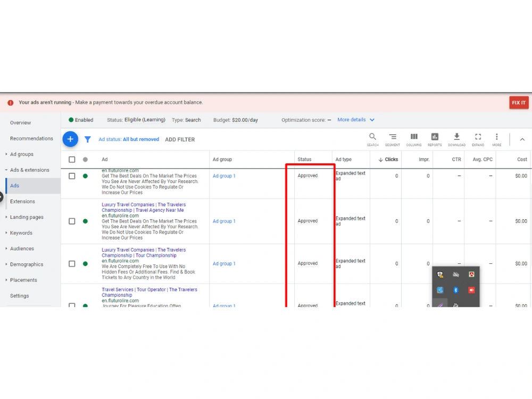Select the Ads sidebar item

(33, 186)
